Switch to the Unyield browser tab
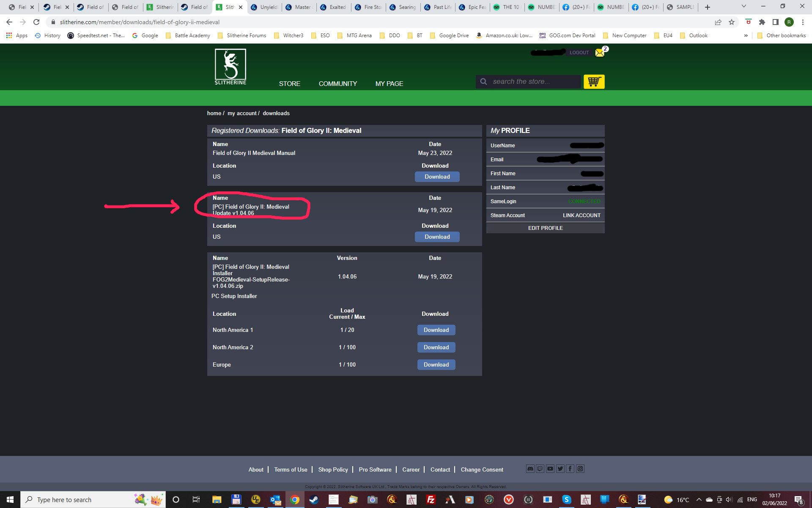The width and height of the screenshot is (812, 508). [x=265, y=7]
